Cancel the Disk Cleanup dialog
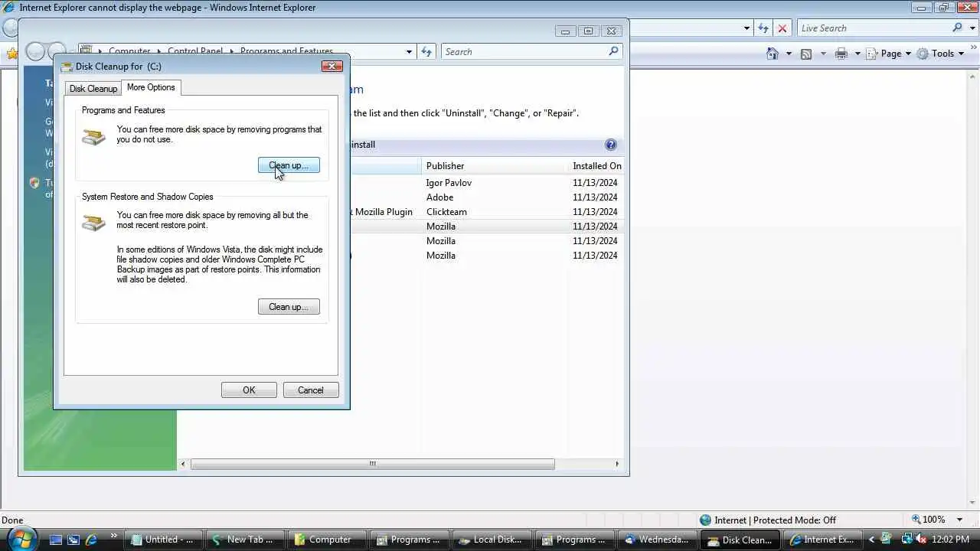The image size is (980, 551). [x=310, y=390]
